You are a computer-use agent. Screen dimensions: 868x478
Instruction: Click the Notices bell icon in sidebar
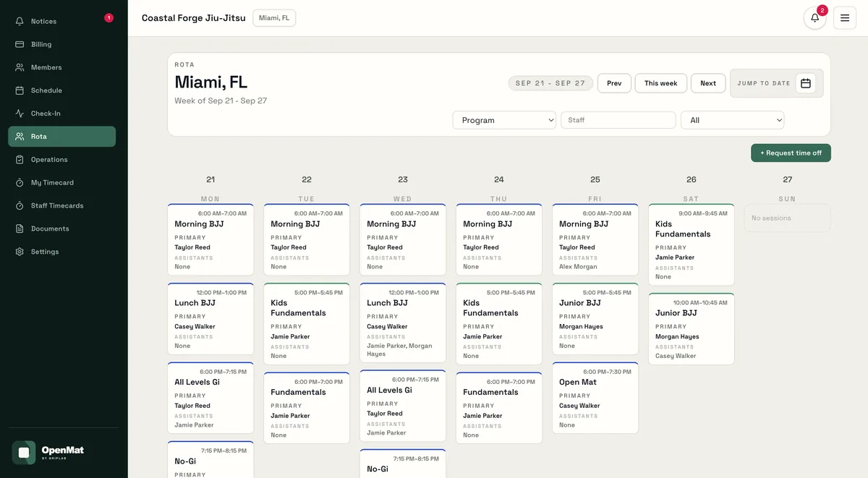[x=20, y=21]
